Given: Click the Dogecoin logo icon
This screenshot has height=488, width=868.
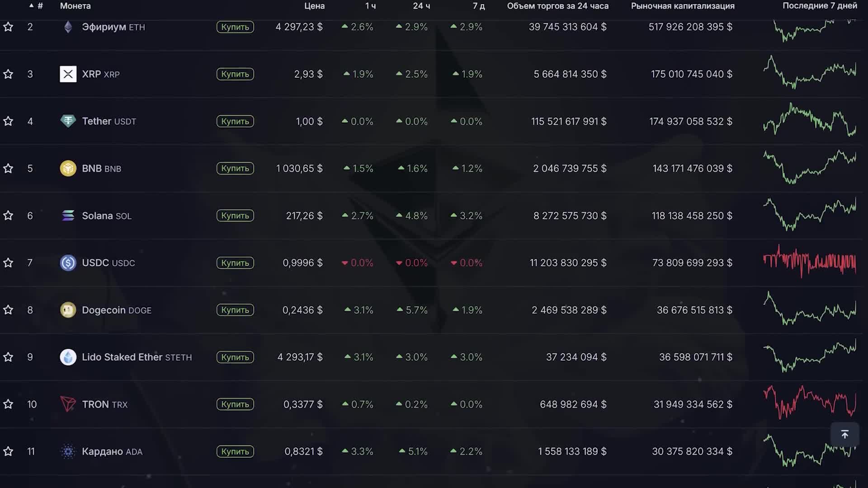Looking at the screenshot, I should [68, 310].
